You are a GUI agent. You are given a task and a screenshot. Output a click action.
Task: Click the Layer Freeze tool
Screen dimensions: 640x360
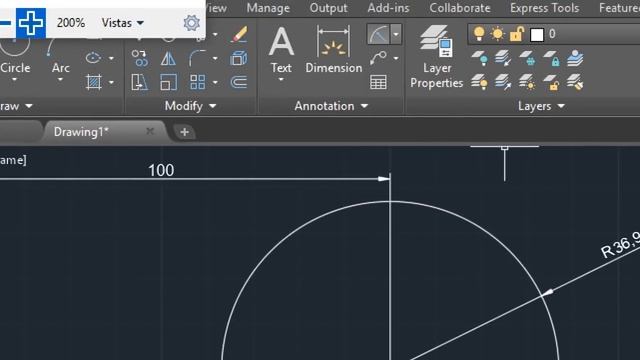pyautogui.click(x=527, y=58)
